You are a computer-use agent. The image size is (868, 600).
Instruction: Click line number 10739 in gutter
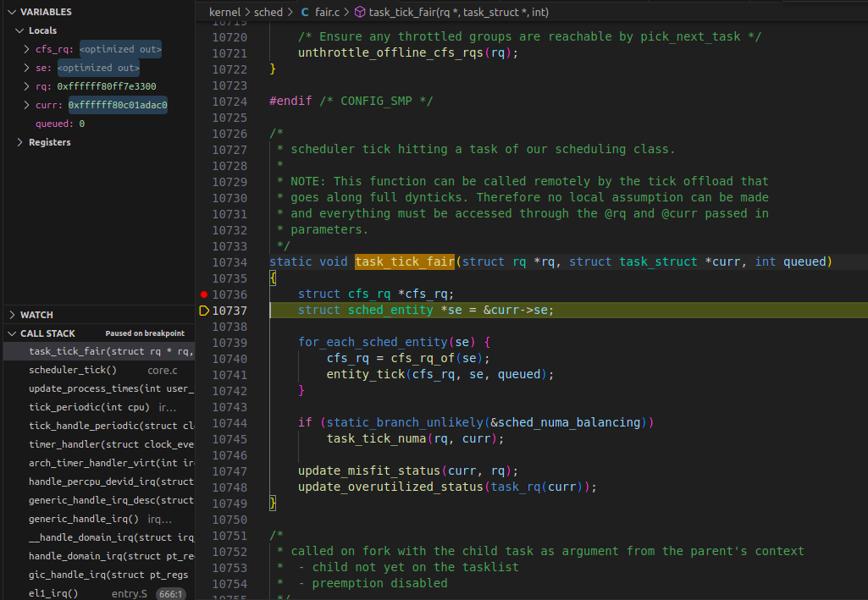[229, 342]
